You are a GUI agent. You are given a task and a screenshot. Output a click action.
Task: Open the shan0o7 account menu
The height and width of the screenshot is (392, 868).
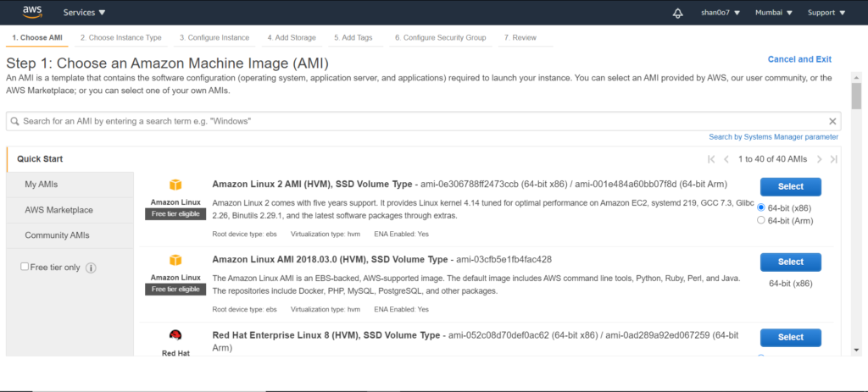[x=721, y=13]
